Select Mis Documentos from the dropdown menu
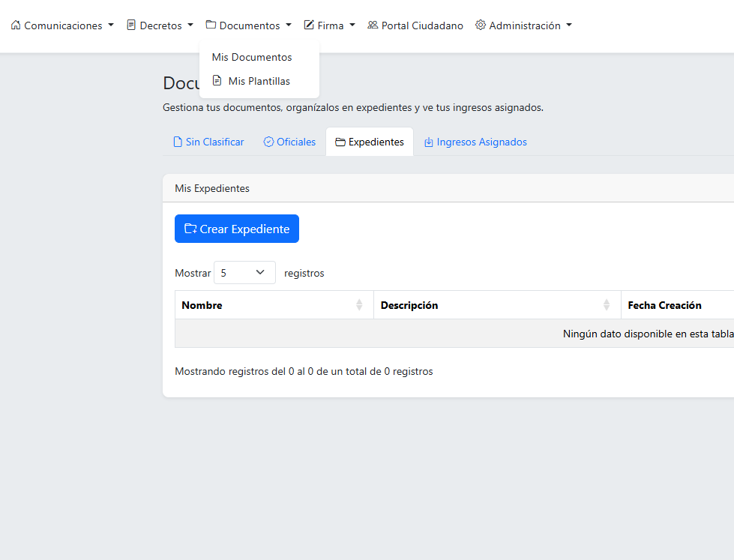The width and height of the screenshot is (734, 560). tap(252, 57)
